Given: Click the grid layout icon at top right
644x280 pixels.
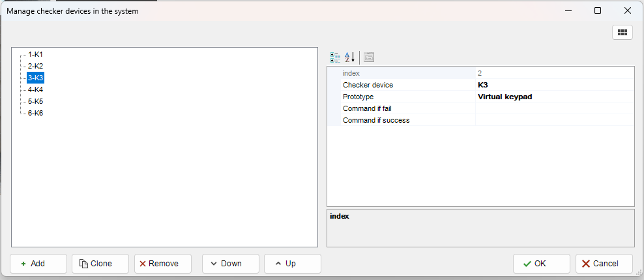Looking at the screenshot, I should (x=622, y=32).
